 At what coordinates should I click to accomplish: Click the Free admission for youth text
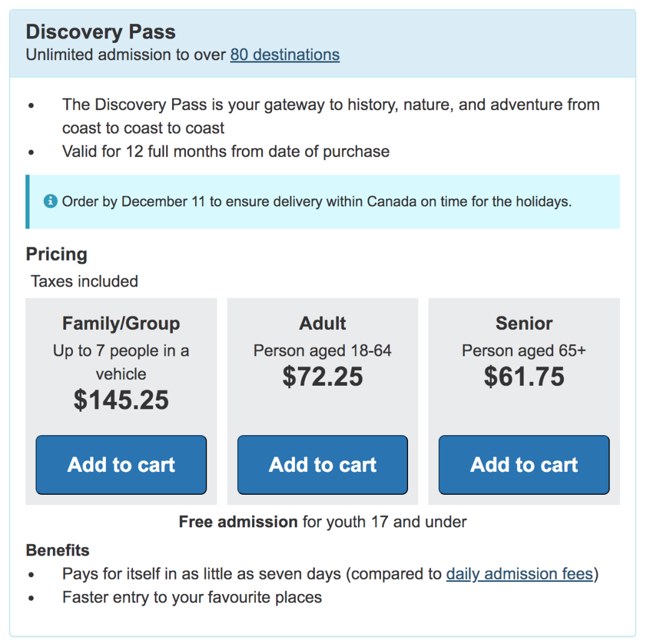tap(323, 522)
